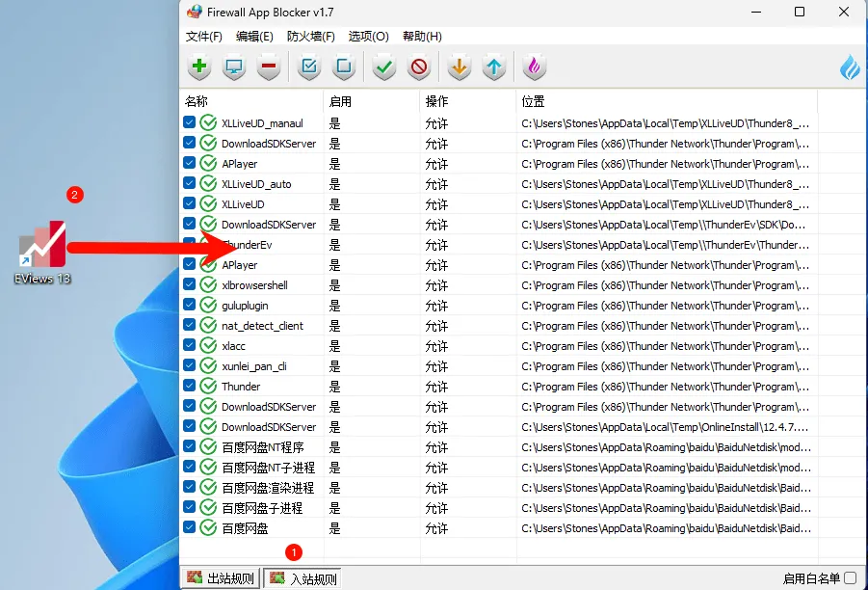
Task: Click the green status icon of nat_detect_client
Action: [208, 325]
